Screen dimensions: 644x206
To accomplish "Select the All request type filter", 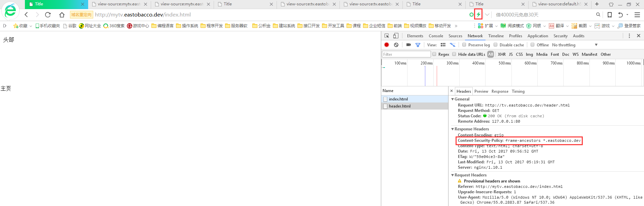I will (x=491, y=54).
